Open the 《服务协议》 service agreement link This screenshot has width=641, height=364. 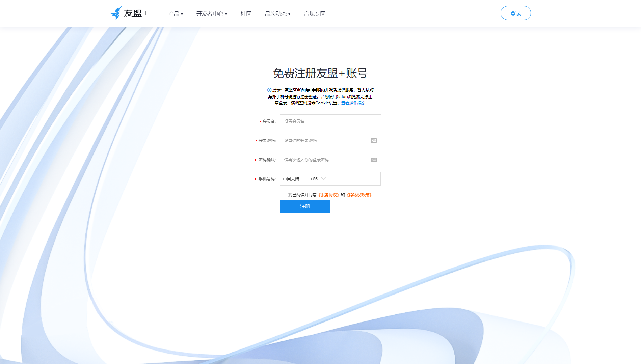point(329,195)
